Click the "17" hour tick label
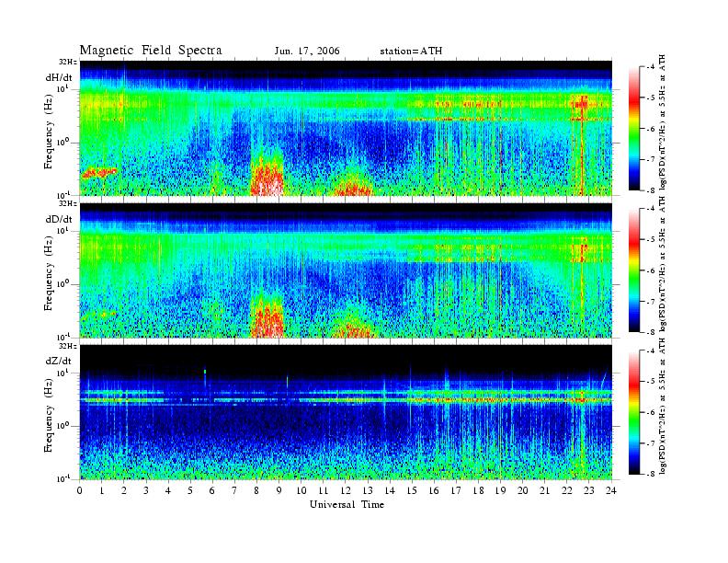728x563 pixels. [x=457, y=490]
